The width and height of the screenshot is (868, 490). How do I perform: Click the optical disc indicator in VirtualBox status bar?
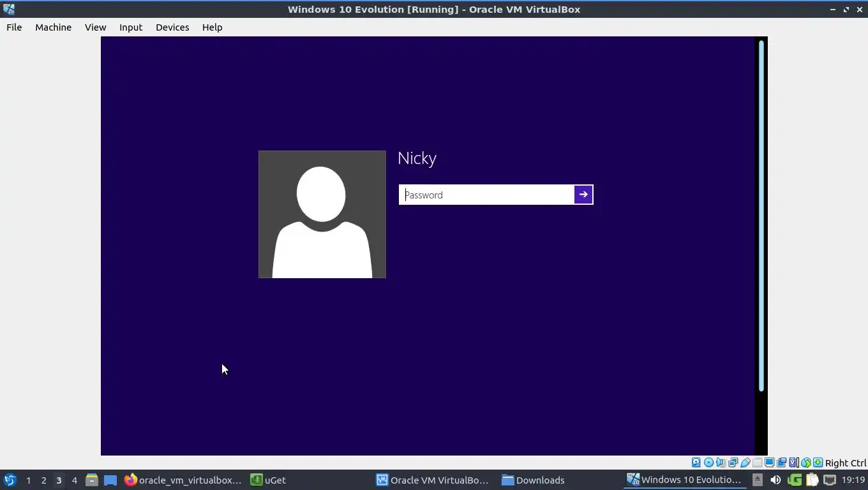708,463
